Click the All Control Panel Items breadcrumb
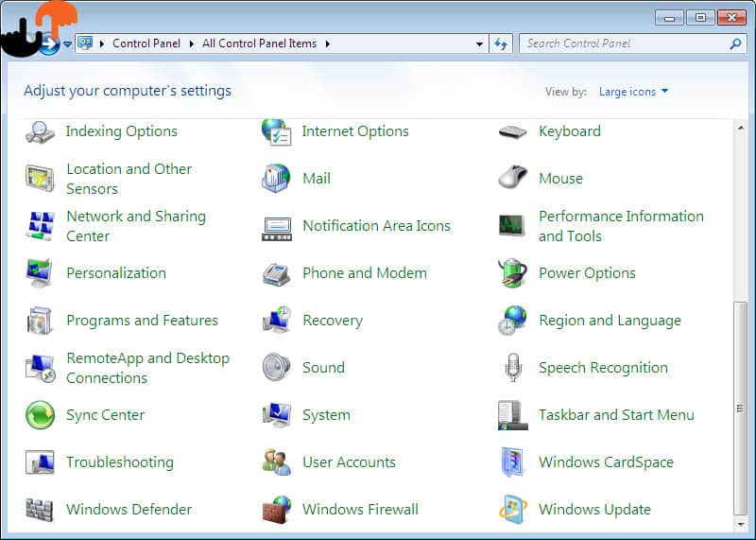 pyautogui.click(x=259, y=44)
